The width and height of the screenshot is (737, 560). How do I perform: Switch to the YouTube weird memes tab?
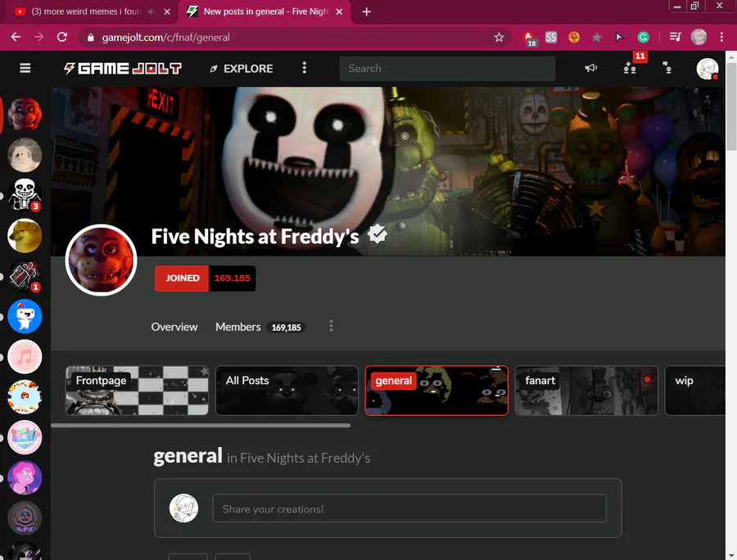coord(86,11)
